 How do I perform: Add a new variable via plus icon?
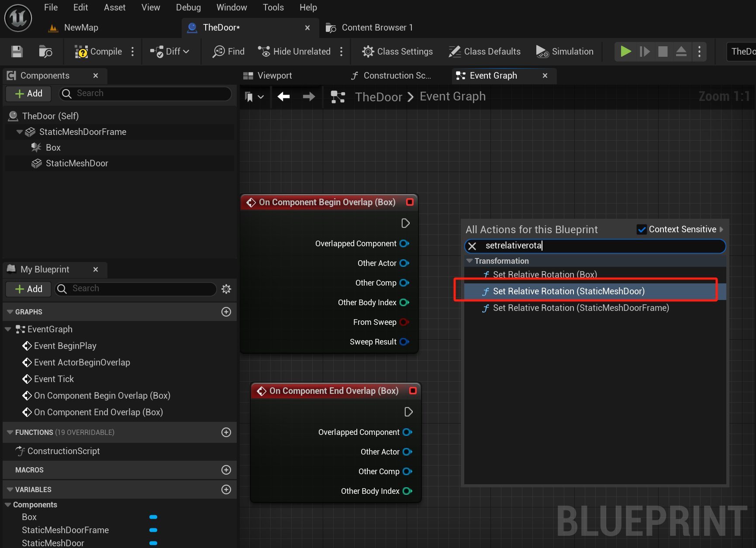tap(226, 489)
